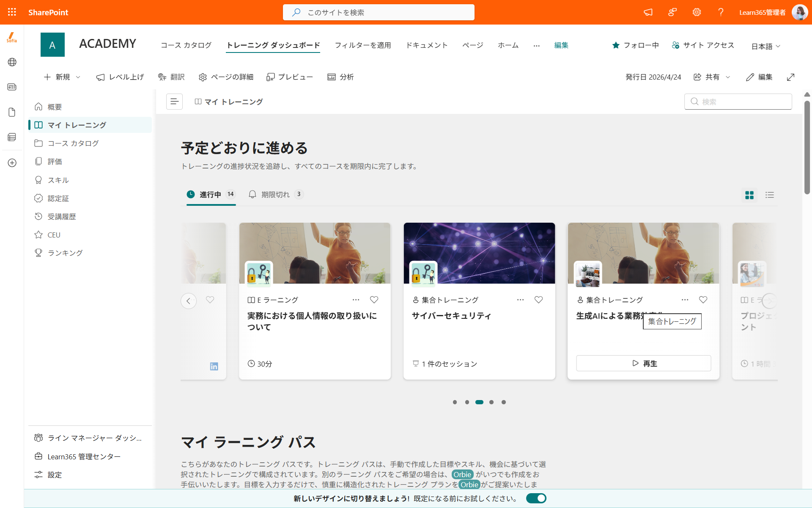Screen dimensions: 812x508
Task: Switch to list view layout
Action: 770,195
